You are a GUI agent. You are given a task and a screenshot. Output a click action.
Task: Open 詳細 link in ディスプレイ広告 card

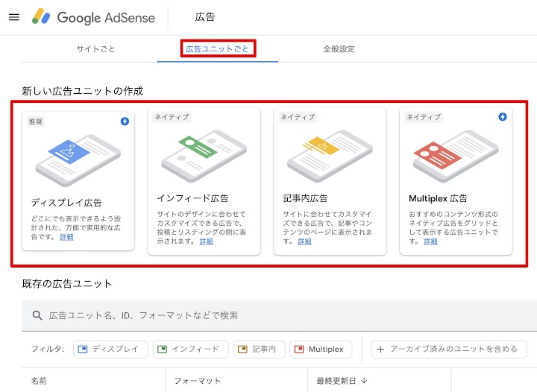point(66,237)
